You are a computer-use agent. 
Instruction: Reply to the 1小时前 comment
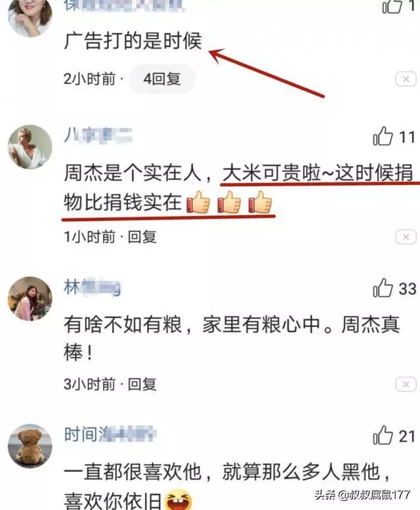[142, 237]
